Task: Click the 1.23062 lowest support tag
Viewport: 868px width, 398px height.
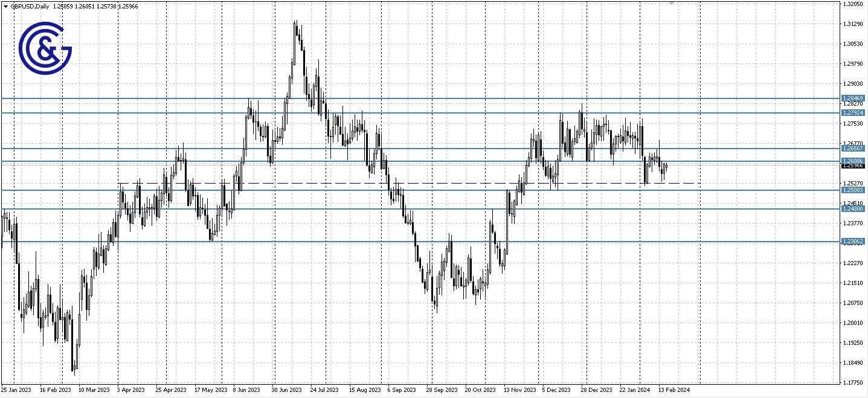Action: pyautogui.click(x=854, y=241)
